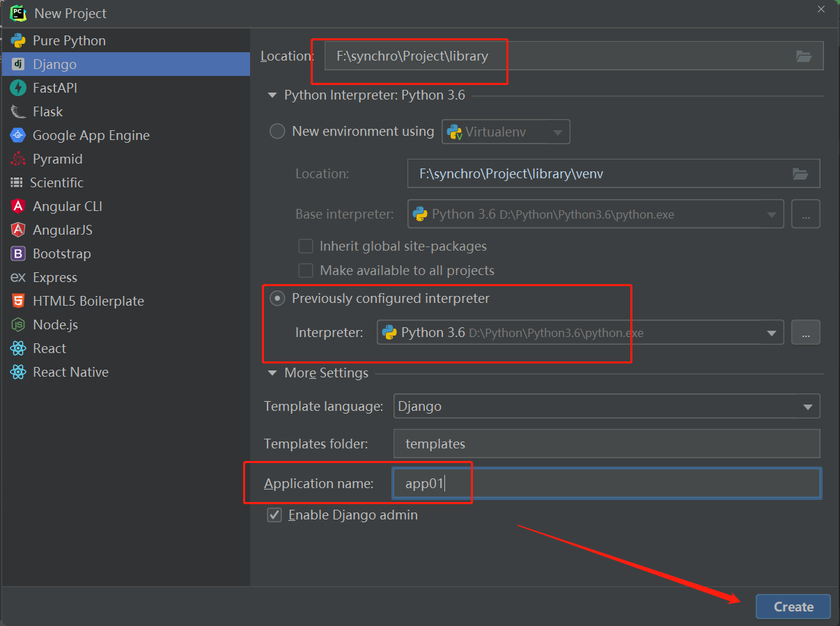The image size is (840, 626).
Task: Select Previously configured interpreter radio button
Action: [277, 298]
